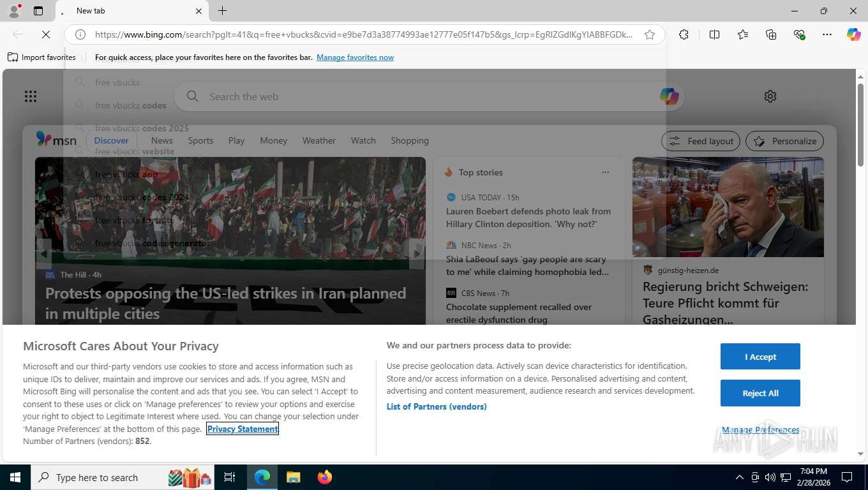Open Top stories more options ellipsis
Image resolution: width=868 pixels, height=490 pixels.
click(606, 172)
